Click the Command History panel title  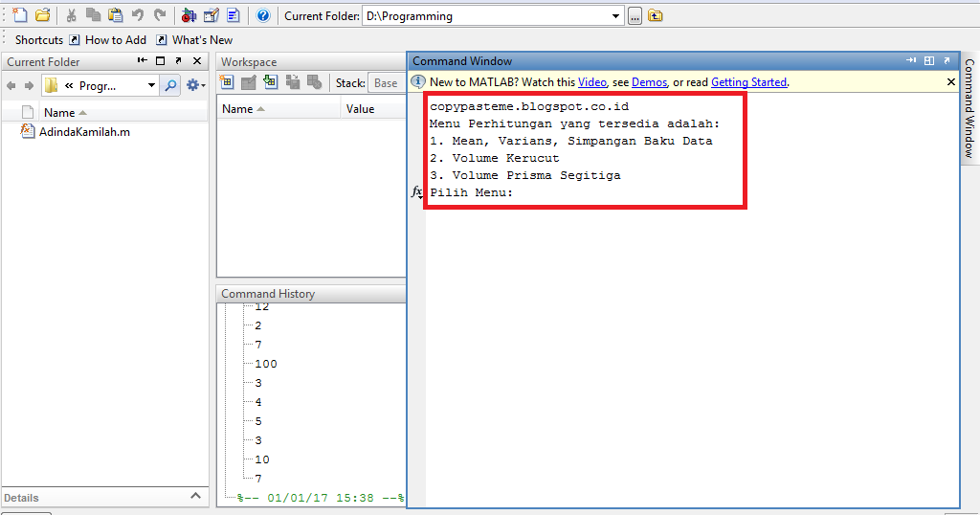click(268, 294)
